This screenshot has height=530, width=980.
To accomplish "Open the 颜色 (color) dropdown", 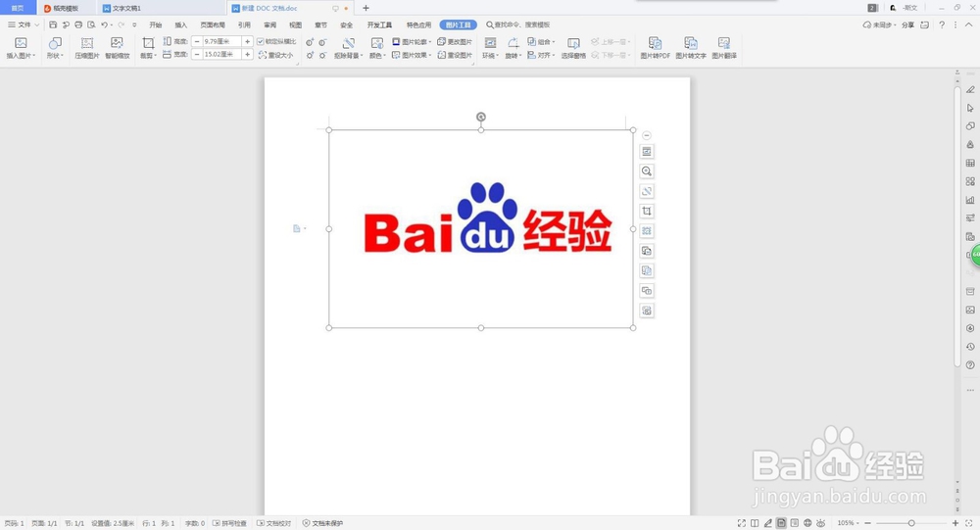I will point(377,47).
